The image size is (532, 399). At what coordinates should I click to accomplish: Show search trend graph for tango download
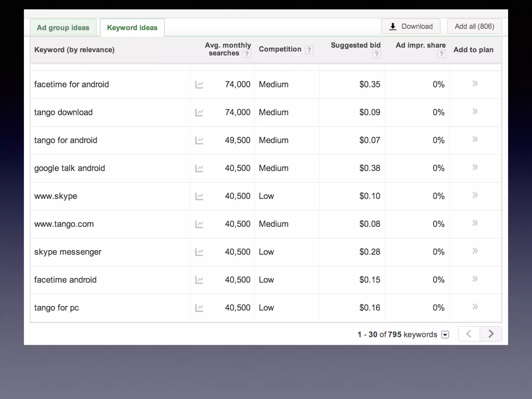(x=199, y=112)
